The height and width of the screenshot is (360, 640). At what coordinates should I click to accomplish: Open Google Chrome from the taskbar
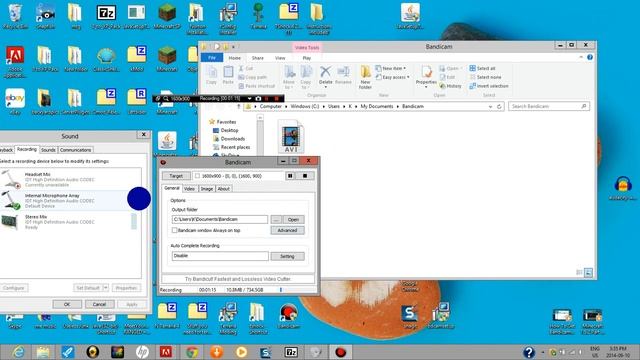[192, 352]
